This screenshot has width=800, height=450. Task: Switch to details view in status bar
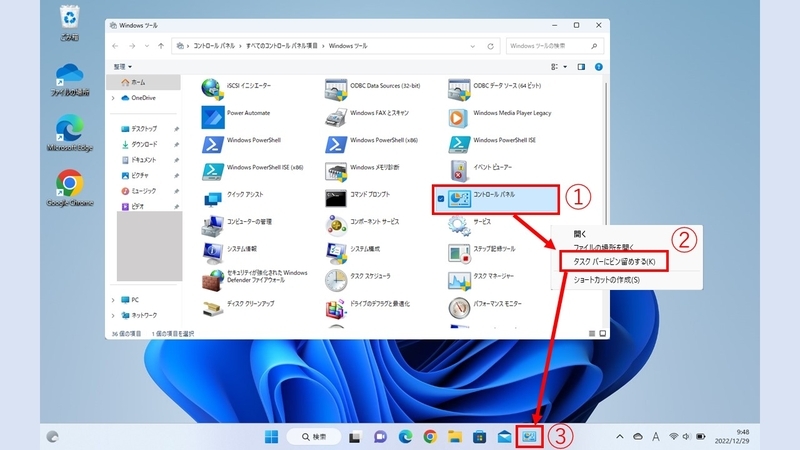pos(592,334)
